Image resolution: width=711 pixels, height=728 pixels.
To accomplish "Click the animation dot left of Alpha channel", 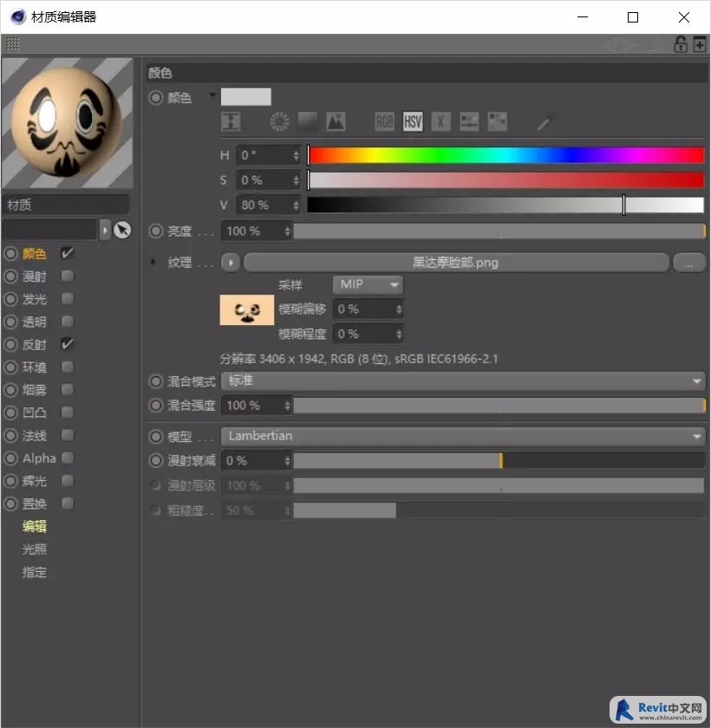I will (10, 458).
